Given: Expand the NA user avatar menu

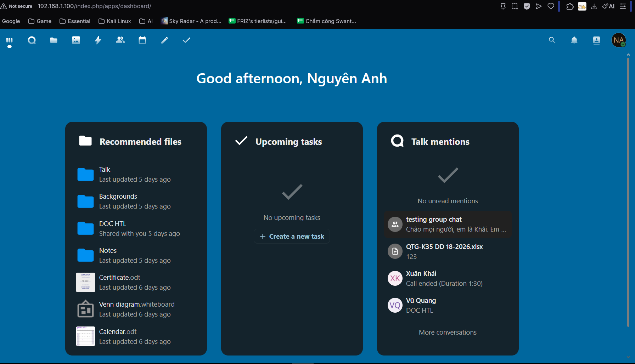Looking at the screenshot, I should tap(619, 40).
